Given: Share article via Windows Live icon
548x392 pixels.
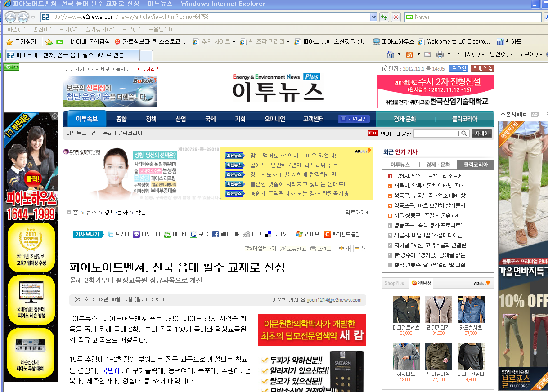Looking at the screenshot, I should [299, 234].
